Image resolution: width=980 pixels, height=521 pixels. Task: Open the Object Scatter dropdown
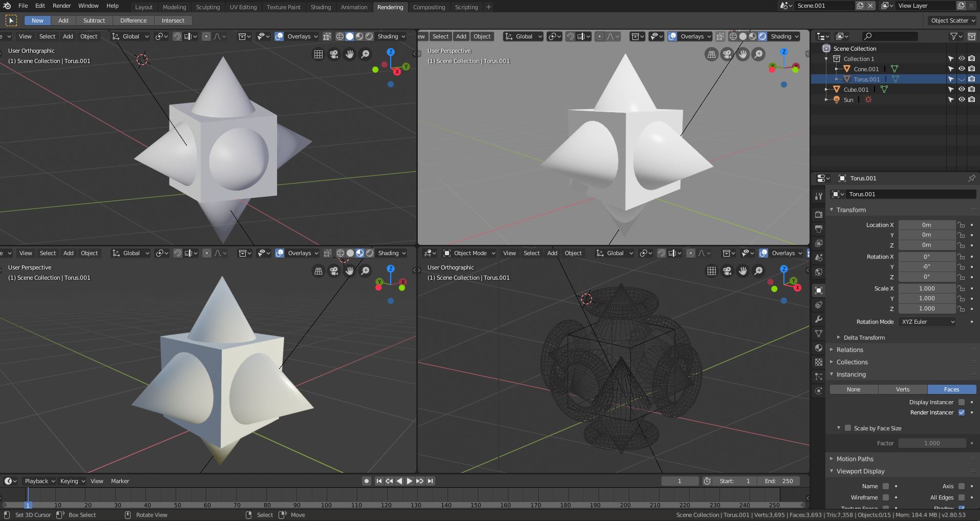952,20
